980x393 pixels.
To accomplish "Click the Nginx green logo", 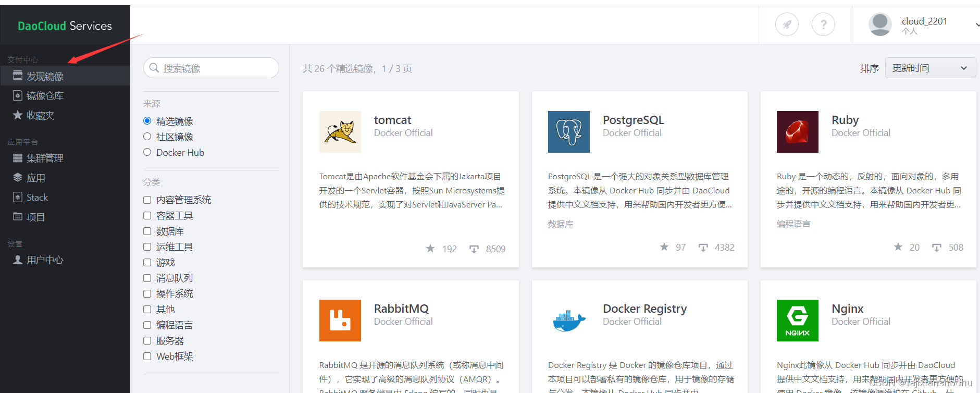I will pos(798,321).
